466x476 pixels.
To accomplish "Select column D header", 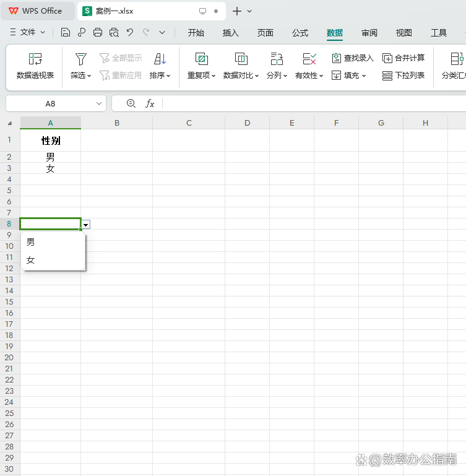I will (247, 123).
